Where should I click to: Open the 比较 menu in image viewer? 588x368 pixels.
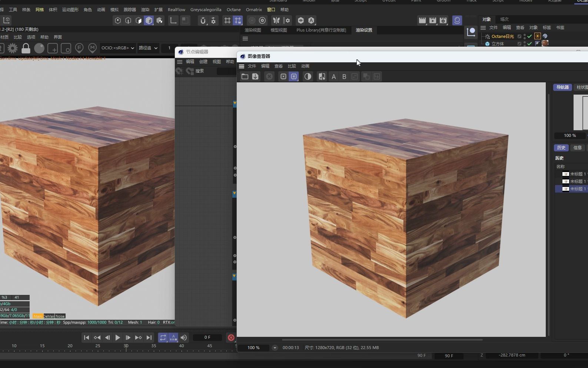(x=292, y=66)
